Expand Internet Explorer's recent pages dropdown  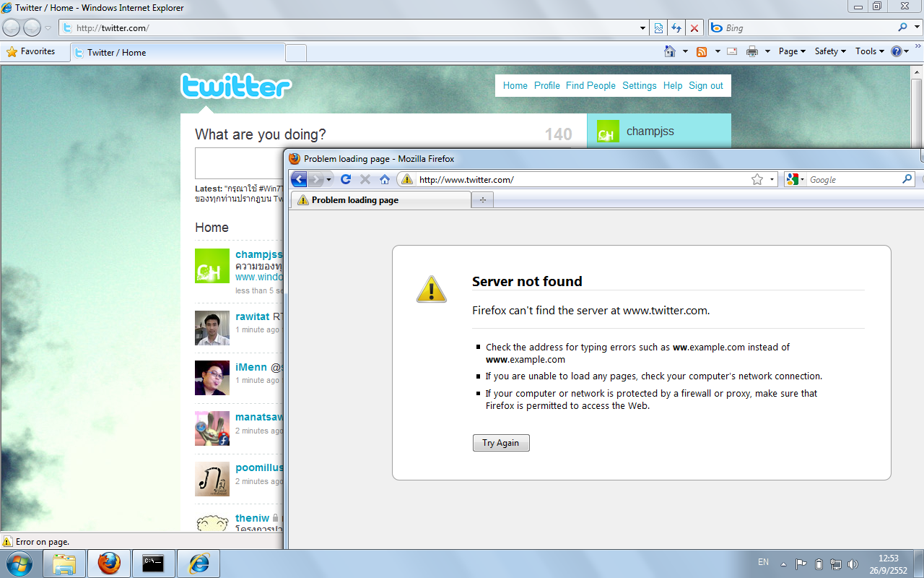pos(48,28)
